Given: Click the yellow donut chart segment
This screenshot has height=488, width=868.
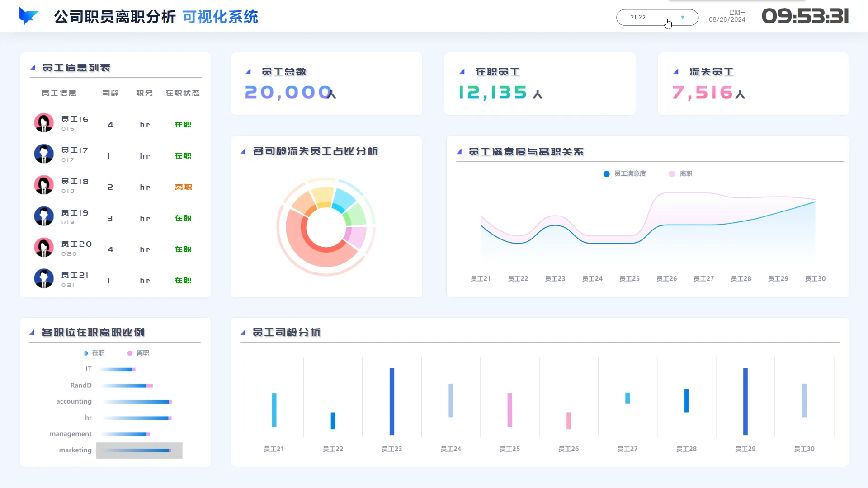Looking at the screenshot, I should (323, 197).
